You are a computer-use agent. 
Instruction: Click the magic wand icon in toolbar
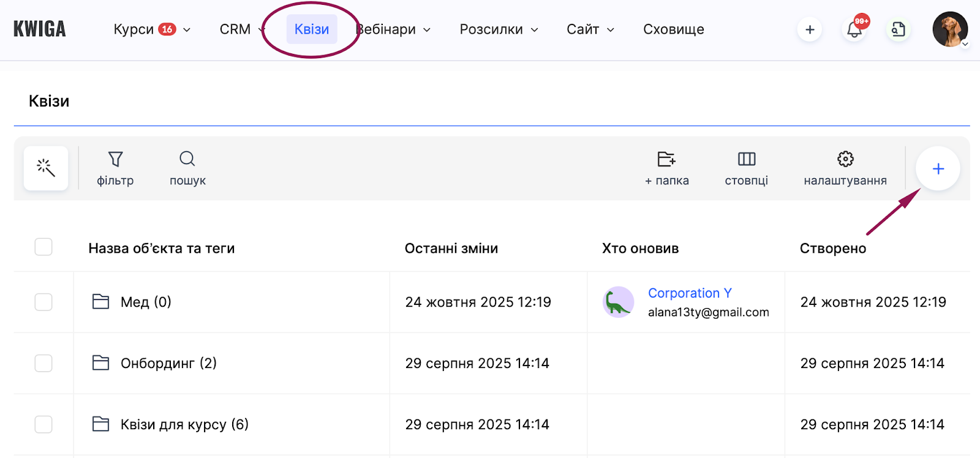coord(46,168)
